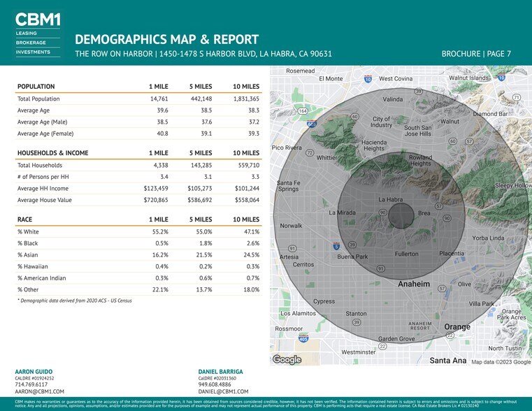Screen dimensions: 532x411
Task: Click the BROCHURE | PAGE 7 text
Action: (476, 54)
